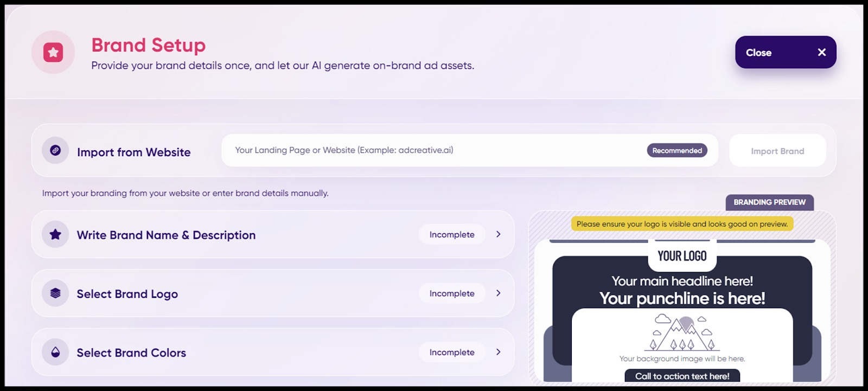The image size is (868, 391).
Task: Click the layers icon for Select Brand Logo
Action: [55, 293]
